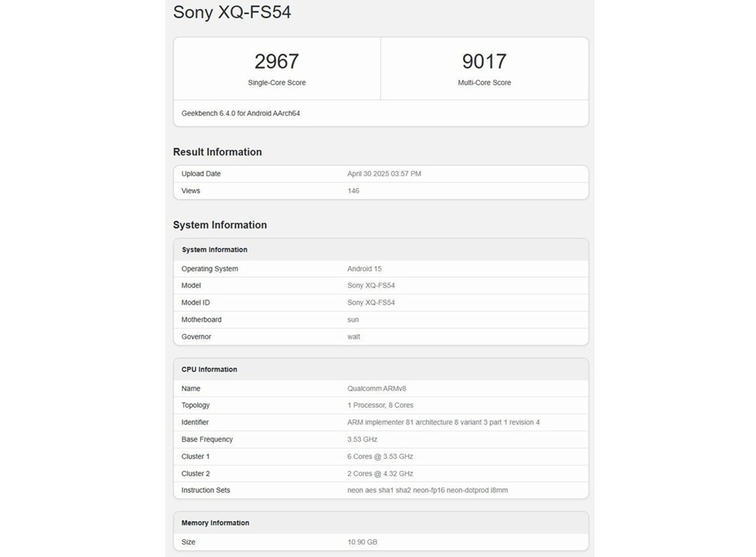Select the governor value walt
Image resolution: width=756 pixels, height=557 pixels.
pyautogui.click(x=354, y=337)
